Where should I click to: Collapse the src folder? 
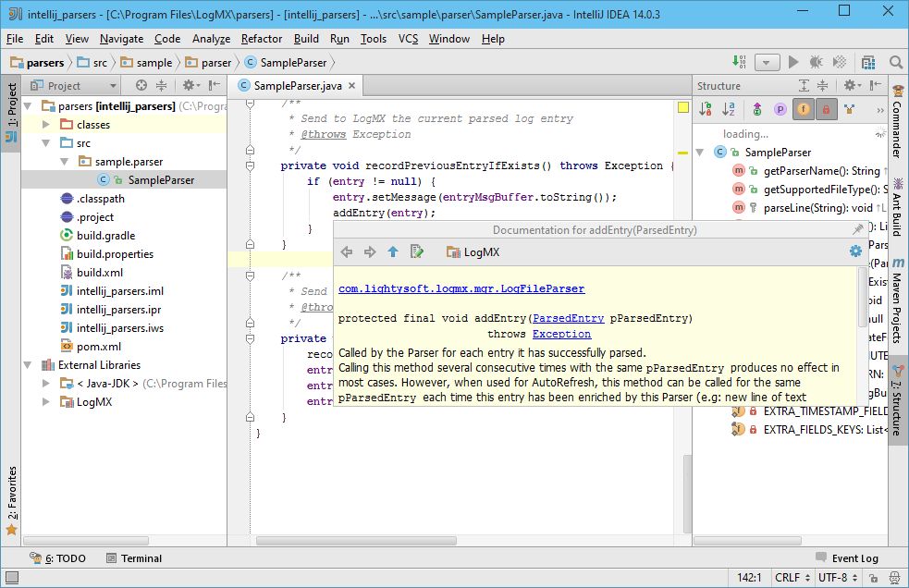pyautogui.click(x=46, y=142)
